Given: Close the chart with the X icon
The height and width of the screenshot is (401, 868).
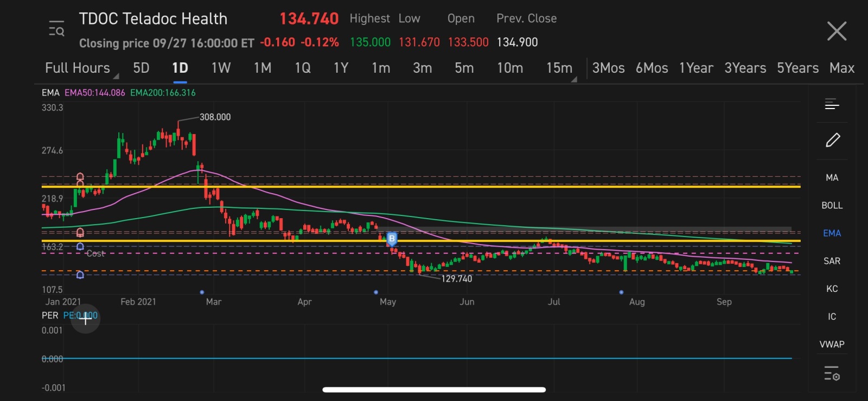Looking at the screenshot, I should coord(837,31).
